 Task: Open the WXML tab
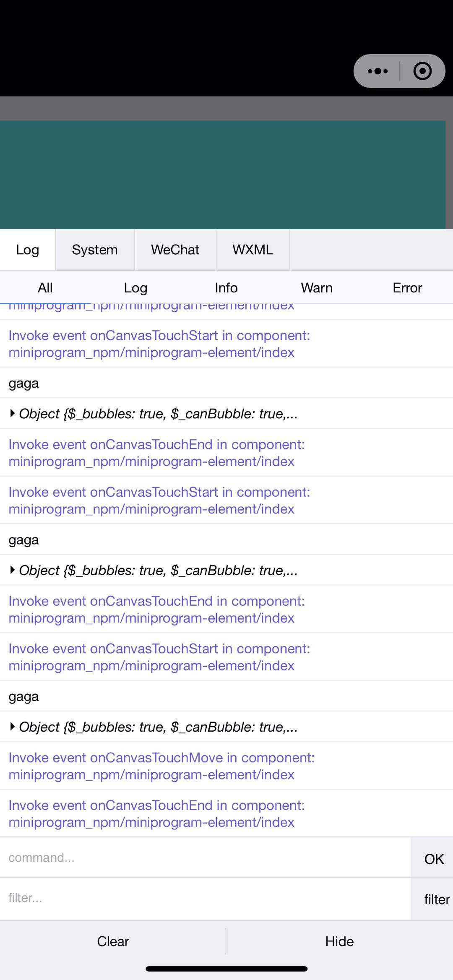pos(253,249)
